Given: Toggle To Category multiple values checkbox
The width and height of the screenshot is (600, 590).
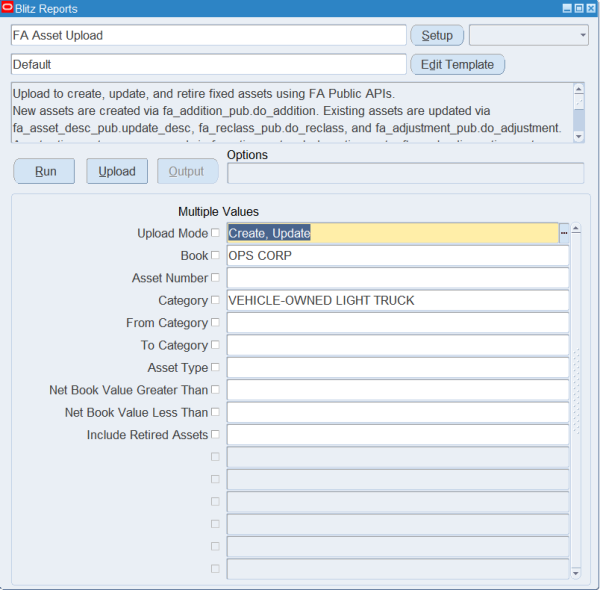Looking at the screenshot, I should (x=215, y=345).
